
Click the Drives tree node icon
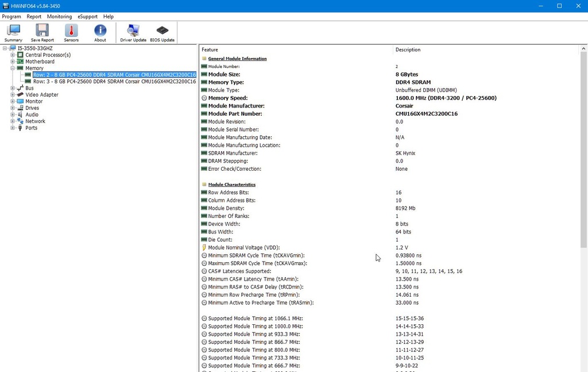point(20,108)
